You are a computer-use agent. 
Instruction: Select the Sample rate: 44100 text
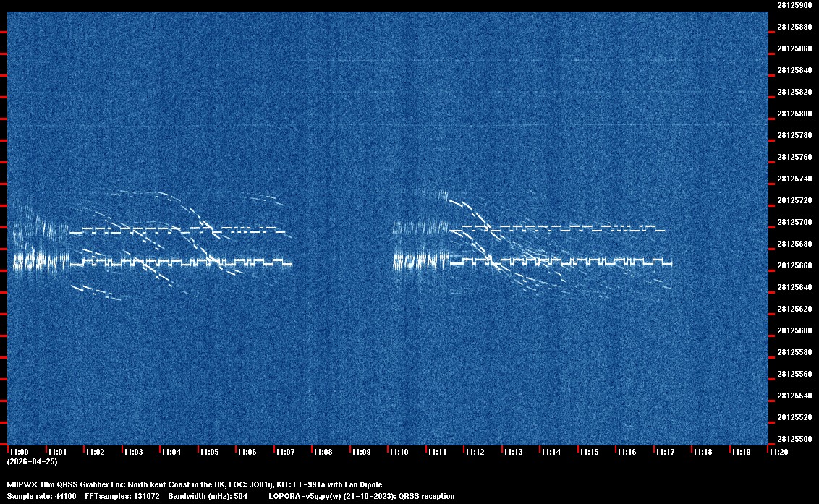pyautogui.click(x=36, y=496)
